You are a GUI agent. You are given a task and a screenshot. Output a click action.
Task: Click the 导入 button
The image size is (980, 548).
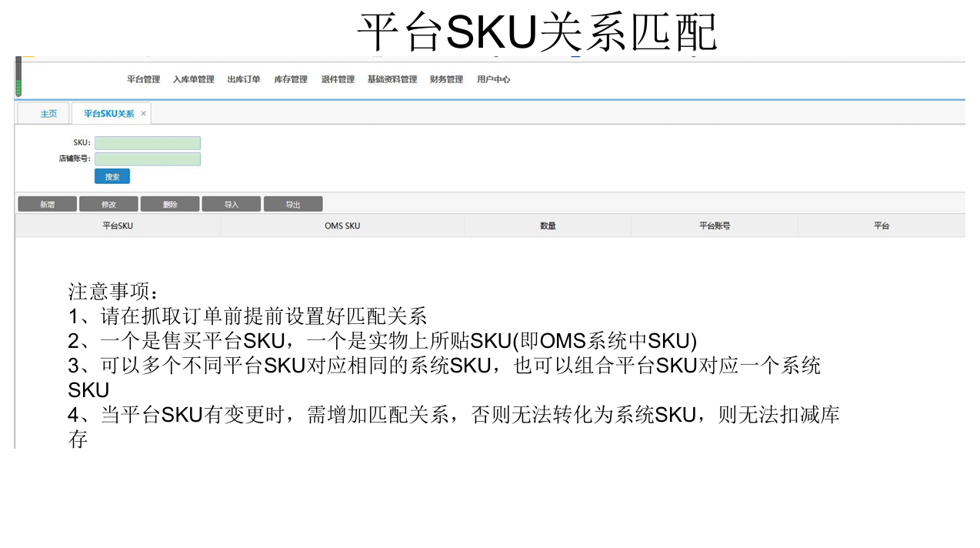point(232,204)
